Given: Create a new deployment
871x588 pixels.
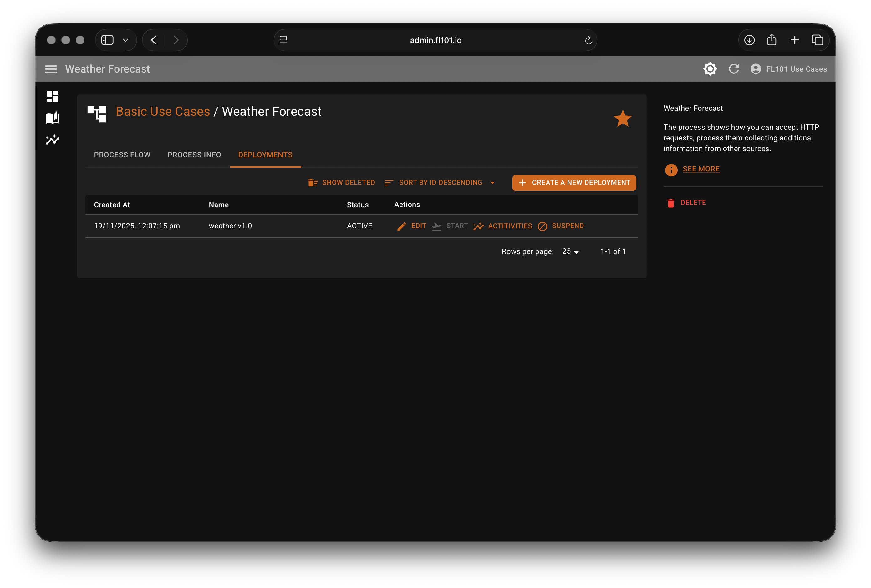Looking at the screenshot, I should [x=574, y=183].
